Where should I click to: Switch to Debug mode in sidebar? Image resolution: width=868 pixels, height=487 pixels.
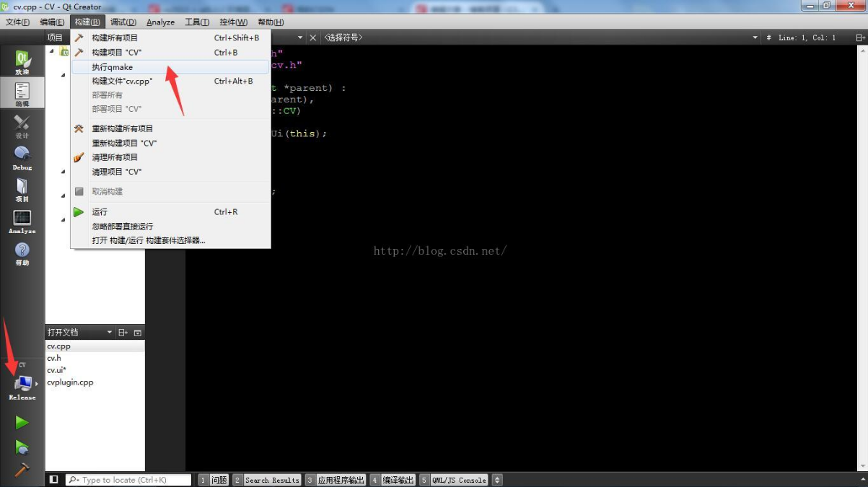[22, 158]
